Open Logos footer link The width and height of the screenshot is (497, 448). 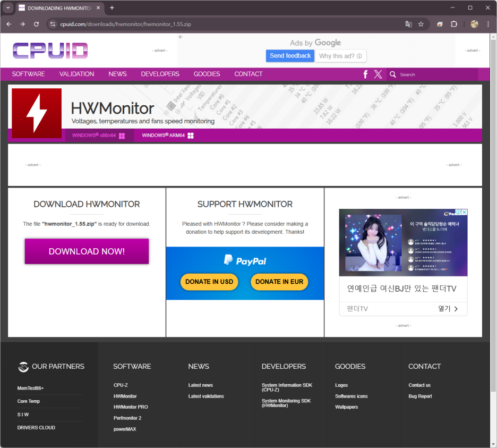[x=341, y=385]
